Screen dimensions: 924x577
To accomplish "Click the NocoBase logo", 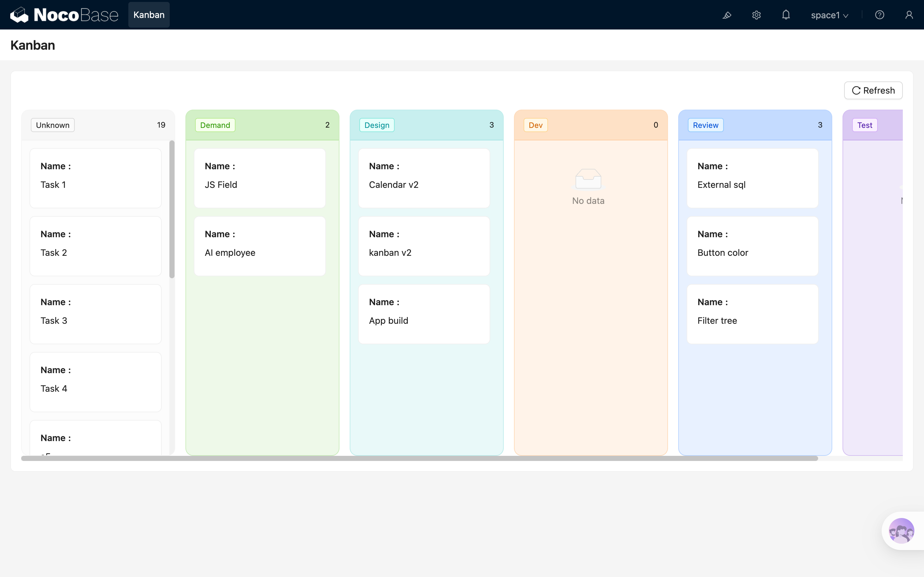I will [64, 15].
